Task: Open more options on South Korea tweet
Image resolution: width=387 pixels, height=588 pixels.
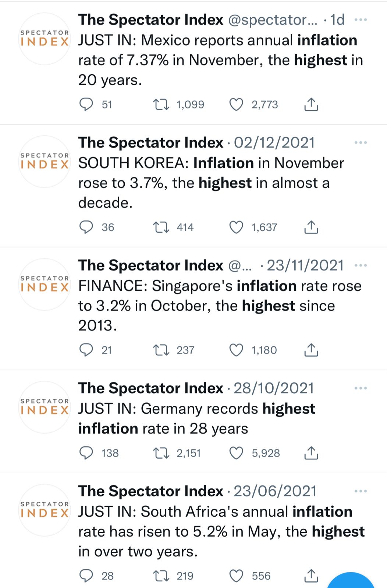Action: 361,143
